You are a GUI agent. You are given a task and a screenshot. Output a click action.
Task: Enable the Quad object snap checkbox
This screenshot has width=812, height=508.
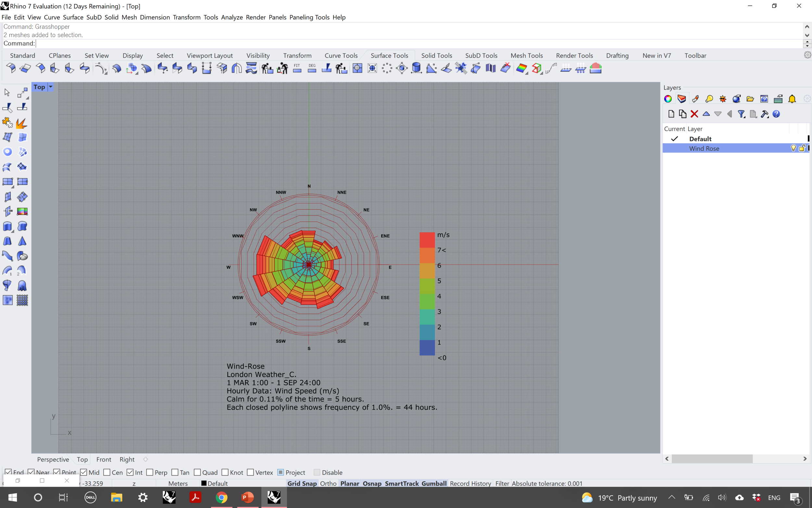pyautogui.click(x=197, y=472)
